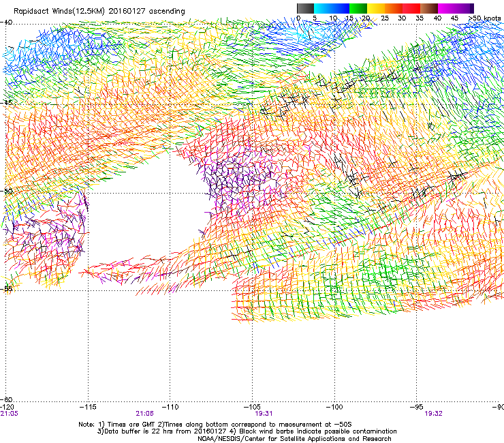
Task: Select the brown 35–40 knot legend swatch
Action: pyautogui.click(x=429, y=8)
